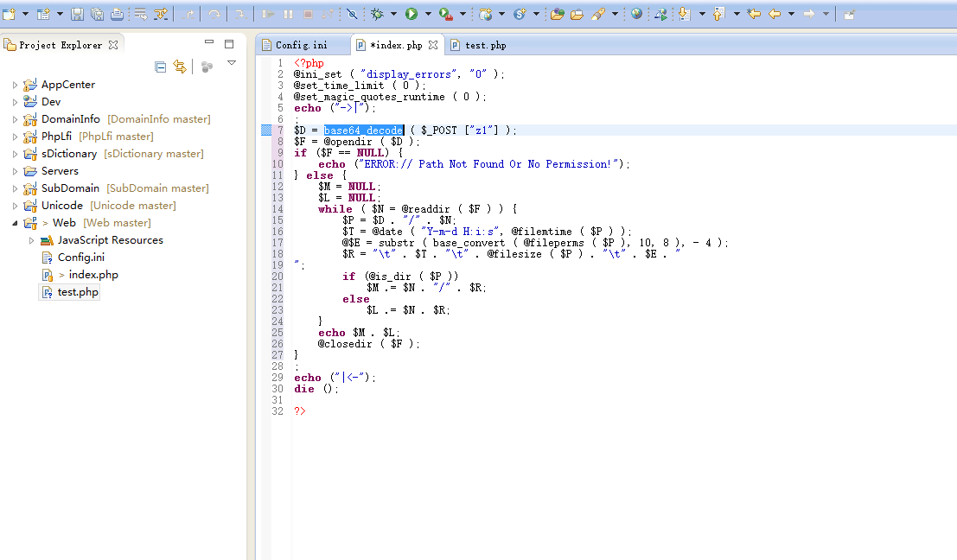Viewport: 957px width, 560px height.
Task: Click the Open Type folder icon
Action: coord(557,14)
